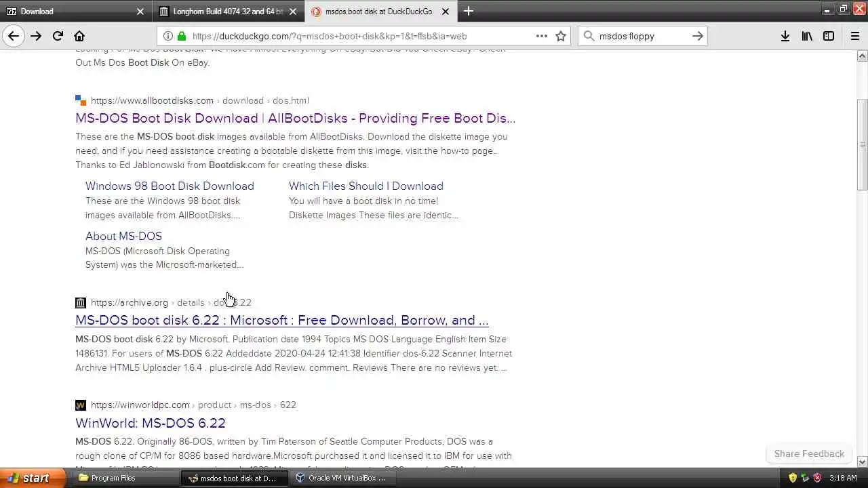Viewport: 868px width, 488px height.
Task: Open the Windows start menu
Action: coord(33,478)
